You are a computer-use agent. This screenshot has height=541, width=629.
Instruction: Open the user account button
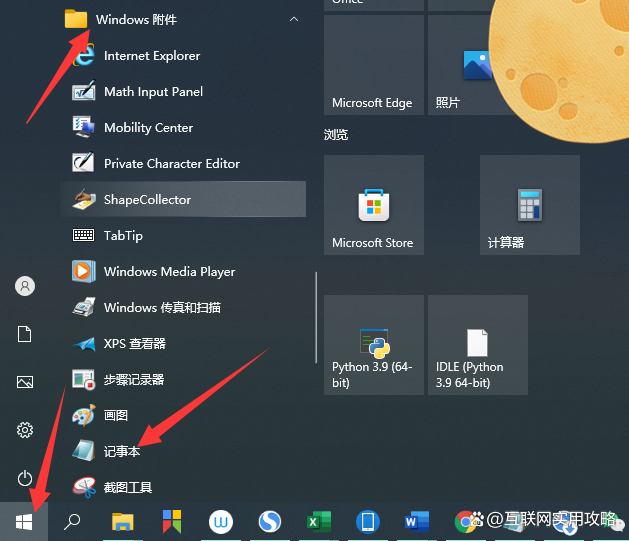click(x=25, y=286)
